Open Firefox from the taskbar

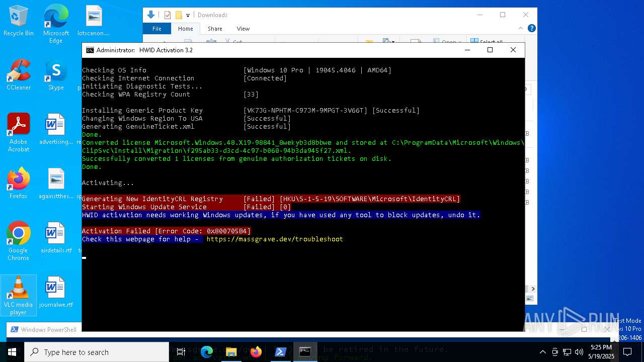(x=256, y=352)
